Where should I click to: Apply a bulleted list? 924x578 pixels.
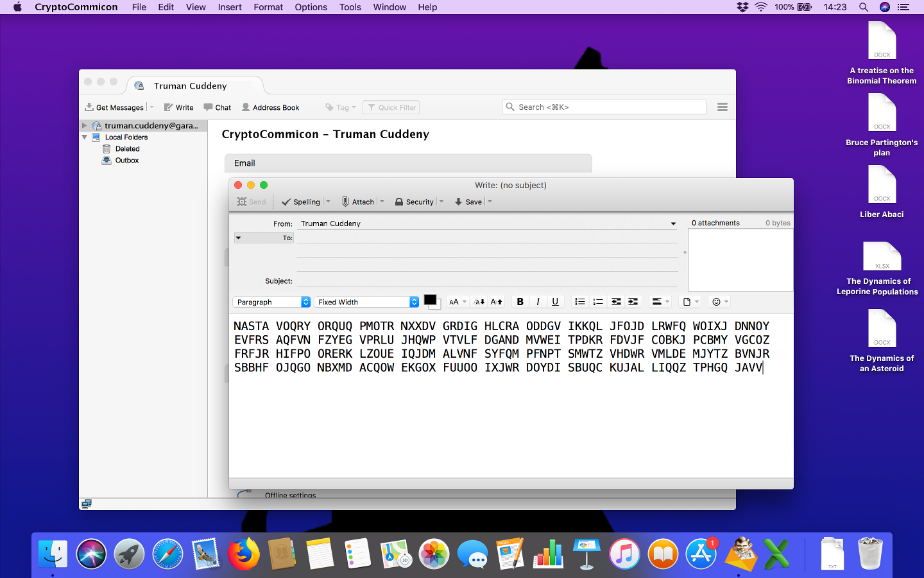point(580,302)
